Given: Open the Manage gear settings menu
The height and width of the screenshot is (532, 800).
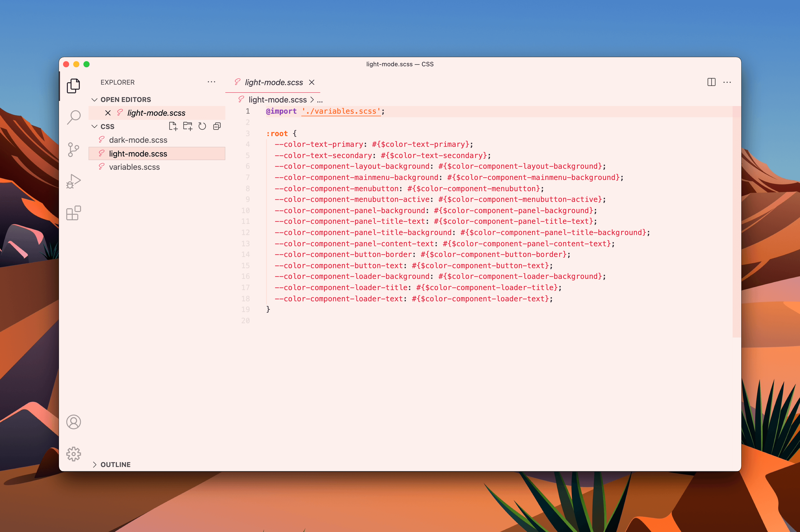Looking at the screenshot, I should 74,454.
